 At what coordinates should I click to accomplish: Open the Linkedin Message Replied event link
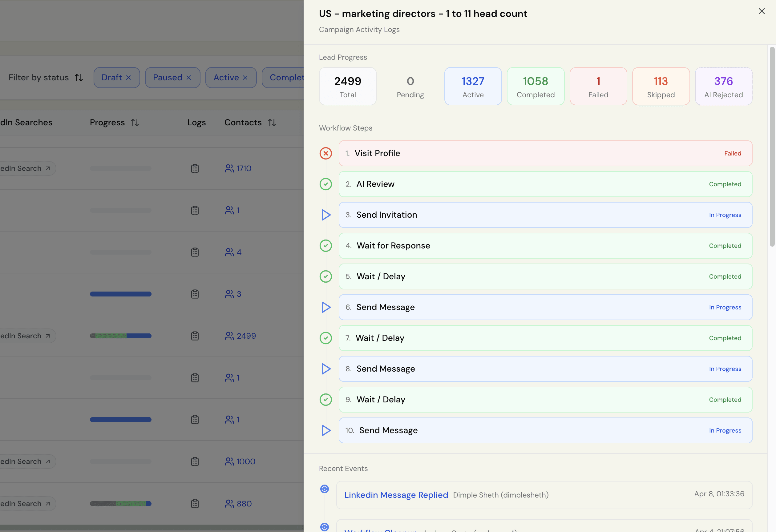pos(396,495)
